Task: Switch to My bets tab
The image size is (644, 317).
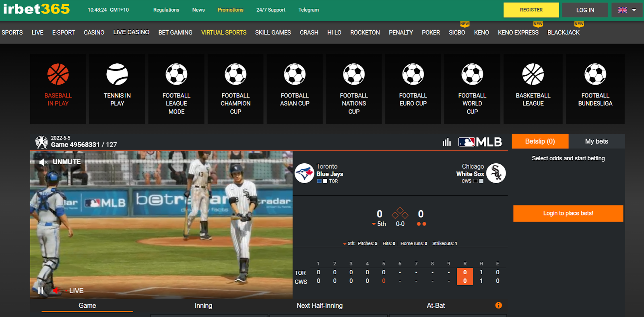Action: pos(597,141)
